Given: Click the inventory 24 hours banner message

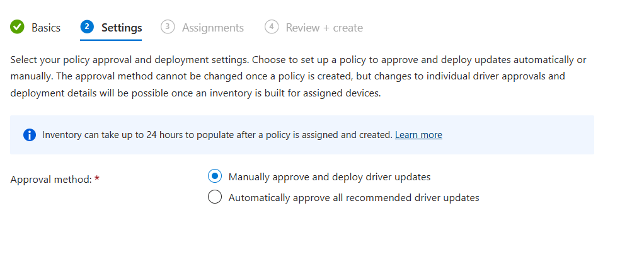Looking at the screenshot, I should click(x=217, y=135).
